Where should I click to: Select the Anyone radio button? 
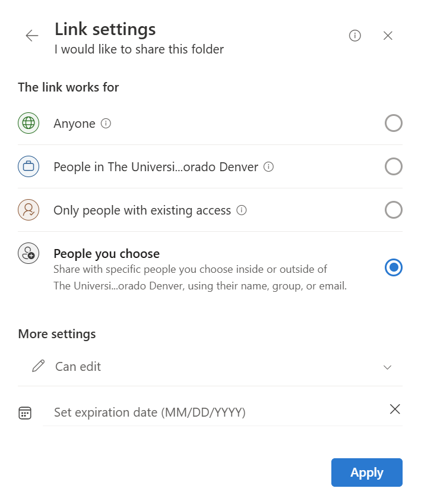(393, 123)
